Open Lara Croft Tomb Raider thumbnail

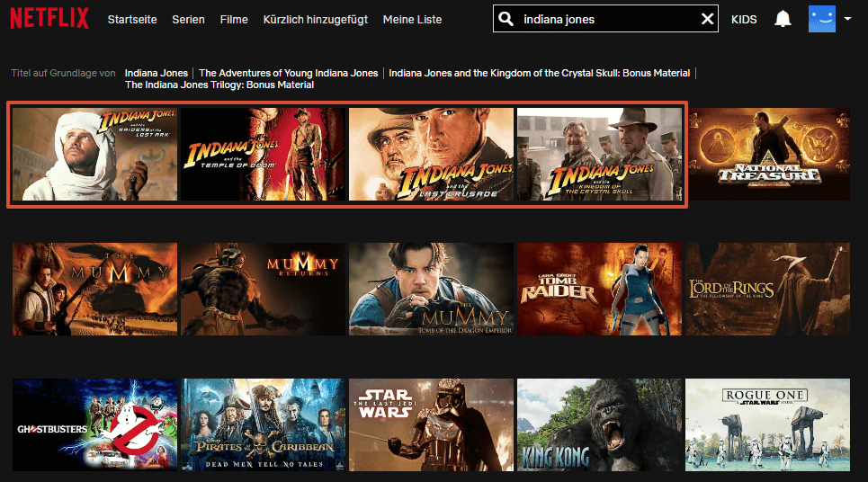pos(600,289)
